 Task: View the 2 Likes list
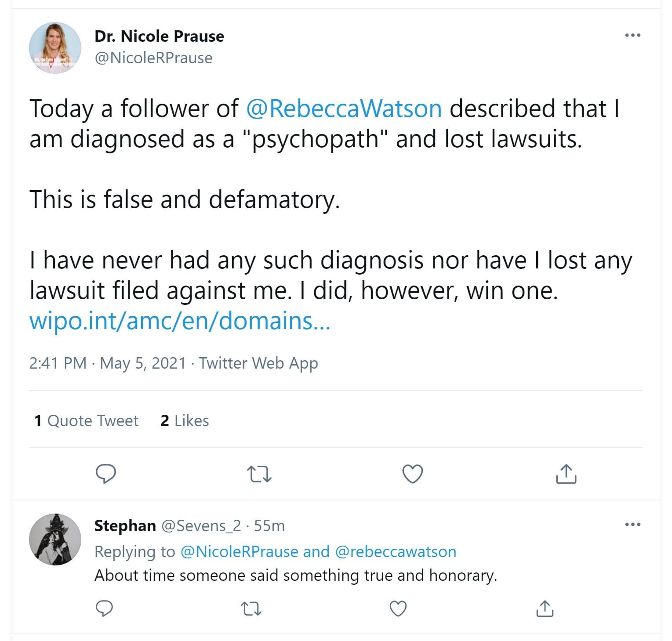tap(185, 420)
